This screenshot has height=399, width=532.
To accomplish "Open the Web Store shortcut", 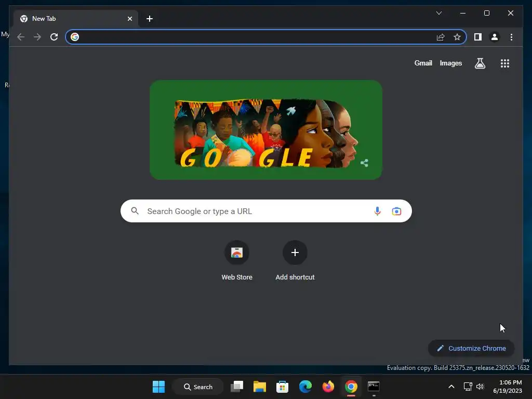I will [x=237, y=260].
